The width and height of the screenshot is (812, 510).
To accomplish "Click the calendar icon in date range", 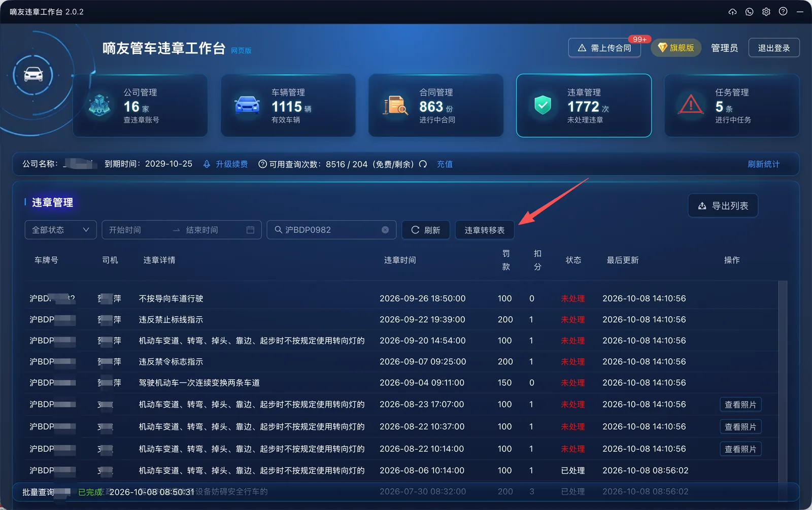I will (250, 230).
